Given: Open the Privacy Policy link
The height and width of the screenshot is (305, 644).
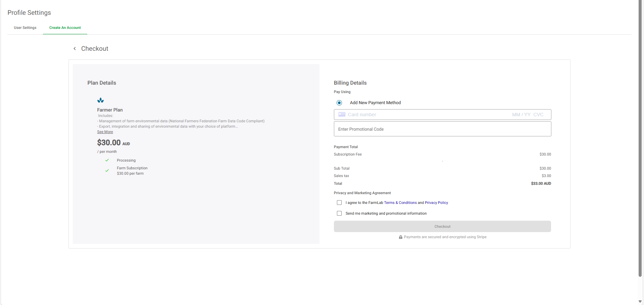Looking at the screenshot, I should click(x=436, y=203).
